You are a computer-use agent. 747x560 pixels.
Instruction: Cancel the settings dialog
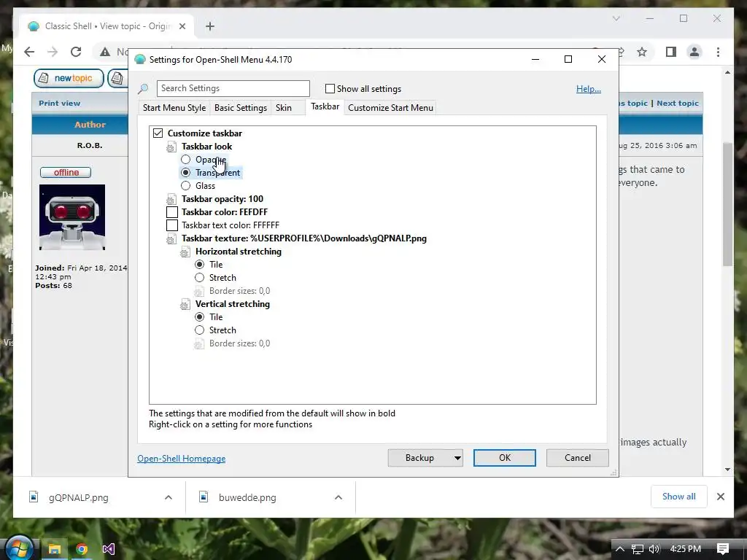coord(578,458)
